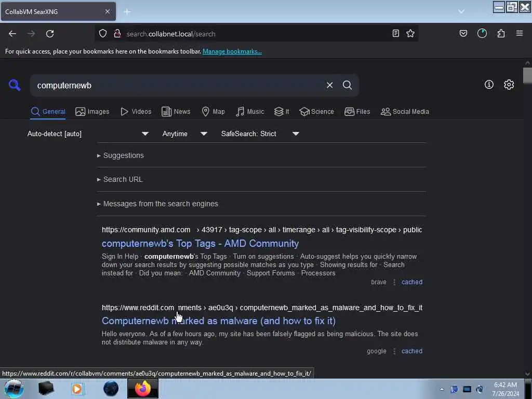This screenshot has height=399, width=532.
Task: Click the 'google' engine label
Action: (376, 351)
